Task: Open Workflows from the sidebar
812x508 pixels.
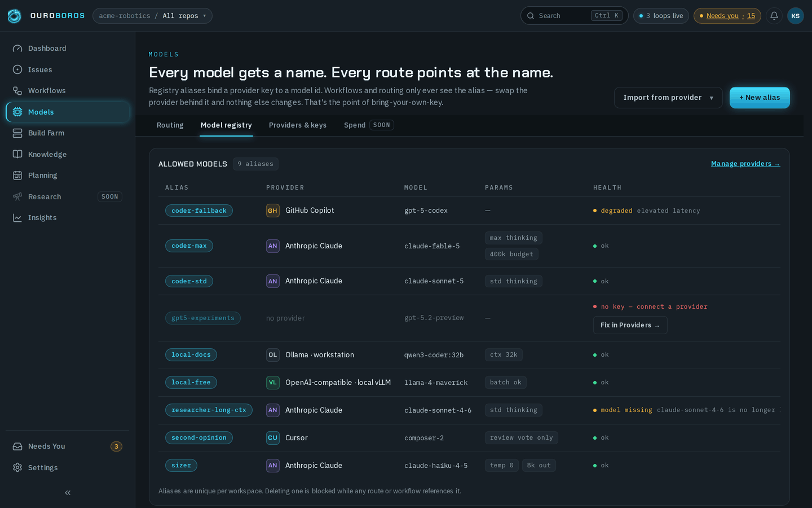Action: coord(68,91)
